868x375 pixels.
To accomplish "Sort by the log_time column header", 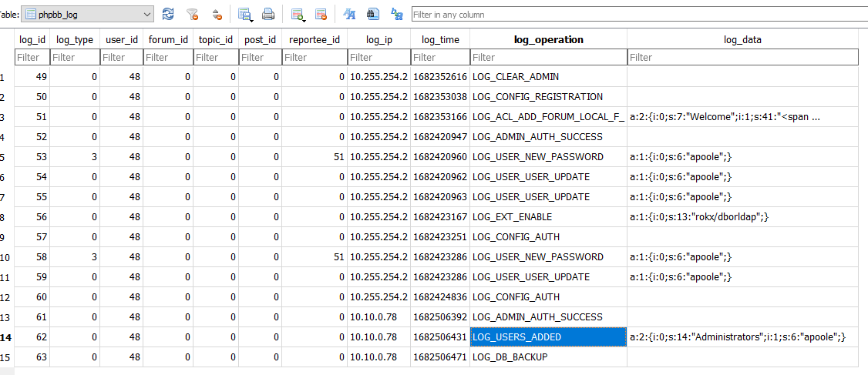I will [x=439, y=39].
